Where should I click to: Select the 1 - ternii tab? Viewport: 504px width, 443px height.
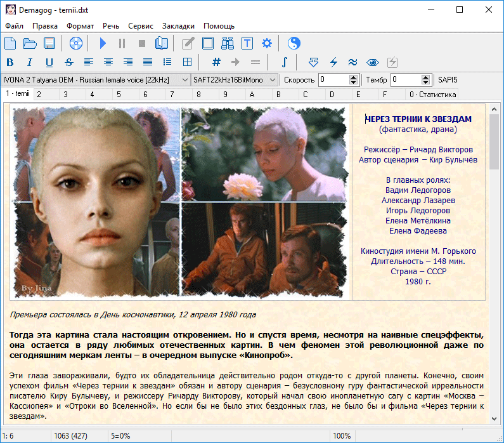[x=18, y=93]
